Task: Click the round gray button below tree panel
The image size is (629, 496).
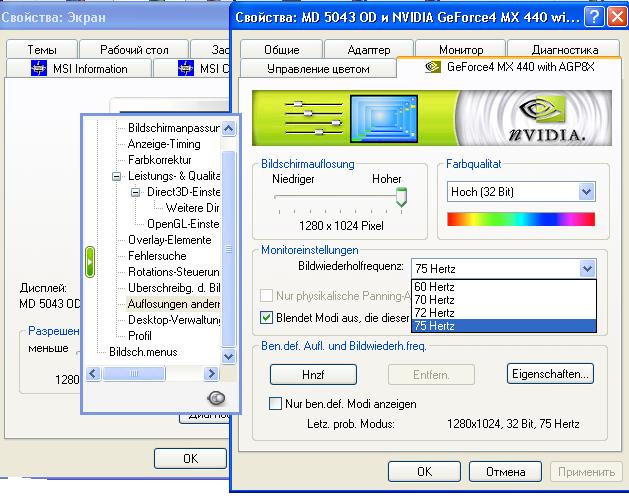Action: pyautogui.click(x=216, y=398)
